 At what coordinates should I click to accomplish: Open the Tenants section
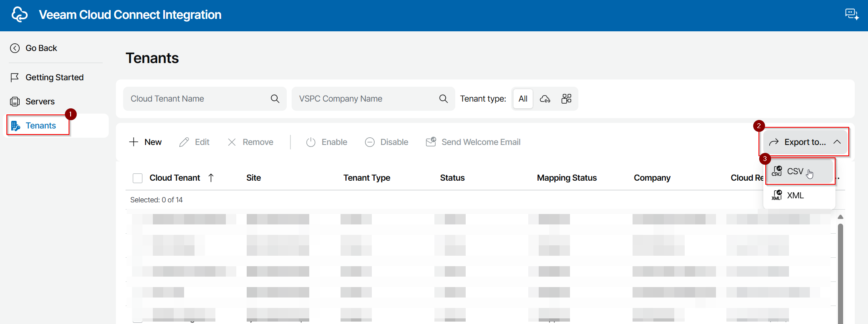click(x=56, y=126)
